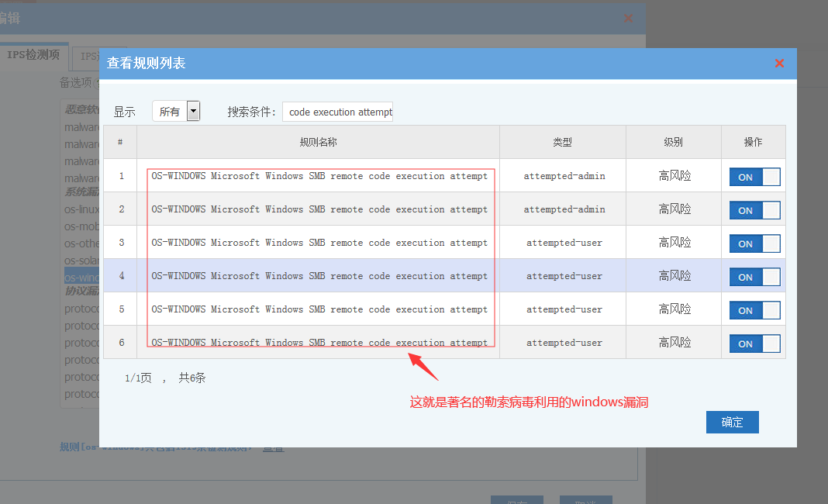Screen dimensions: 828x504
Task: Close the background 编辑 window
Action: click(x=628, y=18)
